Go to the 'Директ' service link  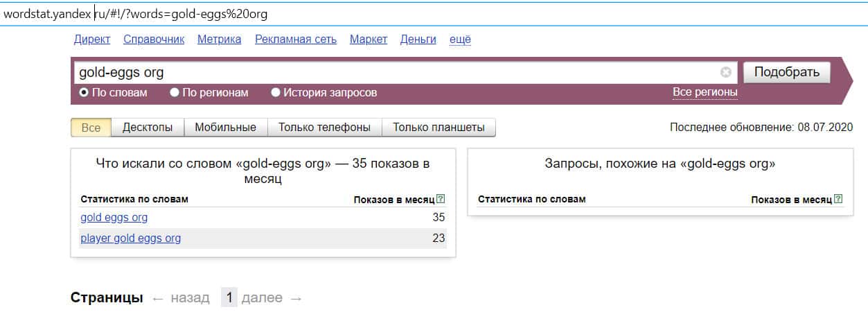click(91, 40)
